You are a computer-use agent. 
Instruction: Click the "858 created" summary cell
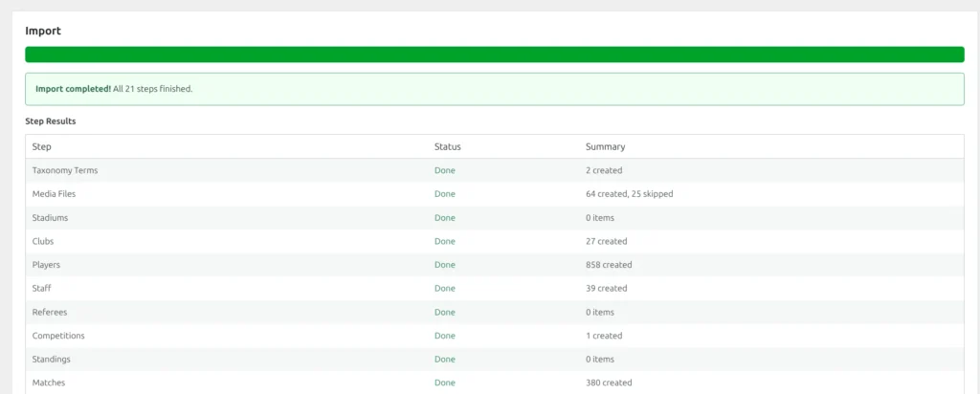(x=609, y=265)
